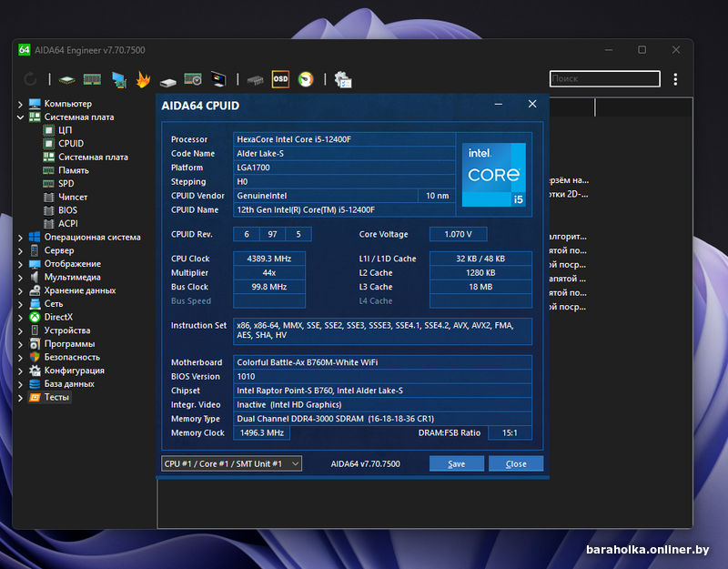The width and height of the screenshot is (728, 569).
Task: Click the Instruction Set list field
Action: 382,330
